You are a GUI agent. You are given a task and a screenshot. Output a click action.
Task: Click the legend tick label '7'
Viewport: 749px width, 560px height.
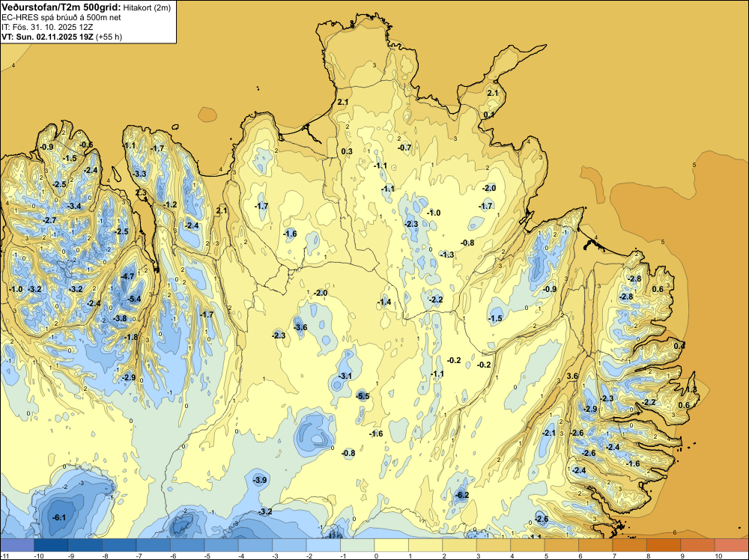coord(613,556)
